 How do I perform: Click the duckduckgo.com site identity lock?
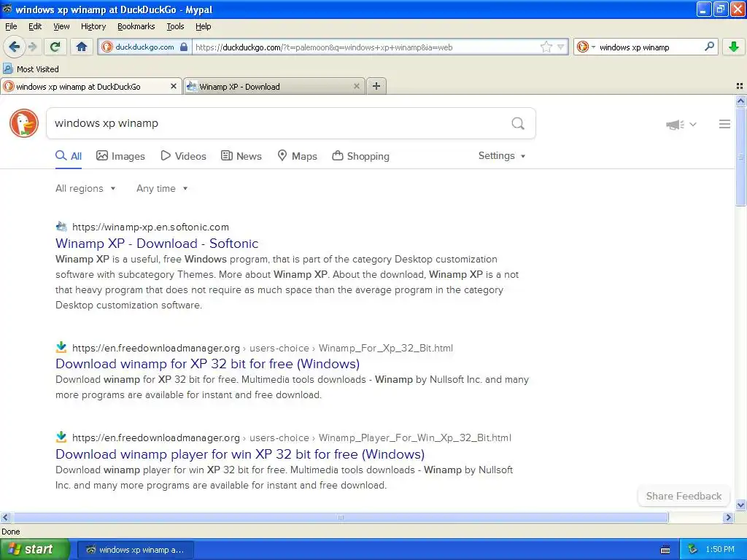click(x=184, y=47)
